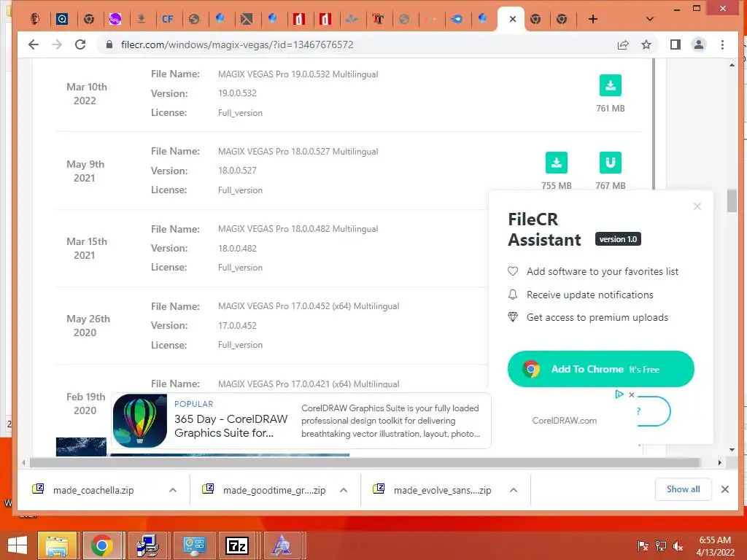Image resolution: width=747 pixels, height=560 pixels.
Task: Go back to previous page
Action: [34, 44]
